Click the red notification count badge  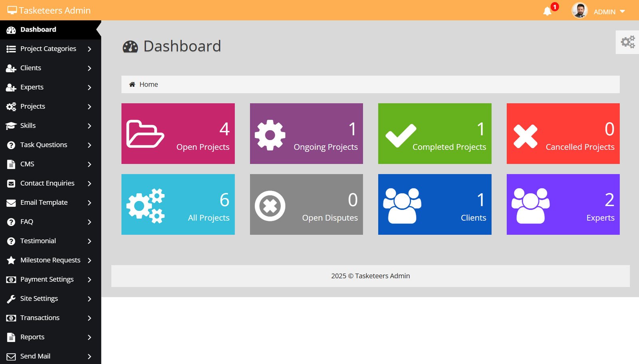(555, 7)
